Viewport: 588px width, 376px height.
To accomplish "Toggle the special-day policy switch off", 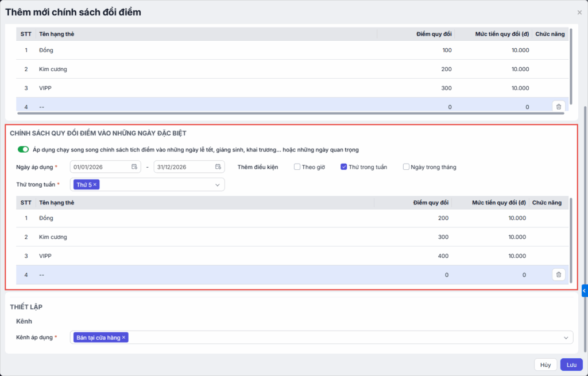I will pyautogui.click(x=24, y=150).
